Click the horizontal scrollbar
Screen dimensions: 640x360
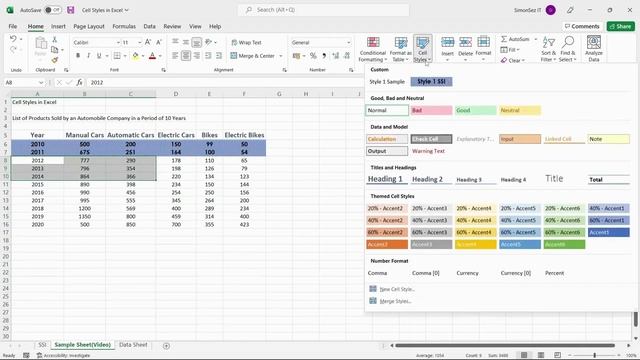pos(504,346)
